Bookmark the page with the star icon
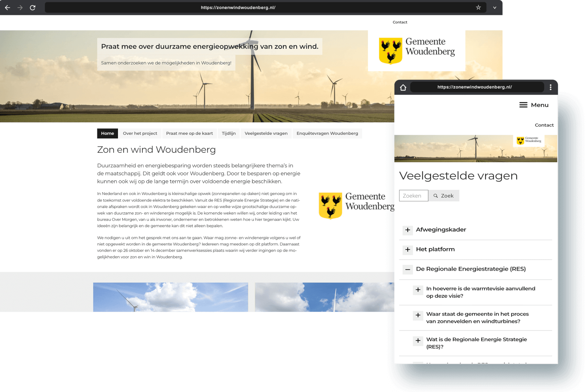This screenshot has width=588, height=392. (x=479, y=7)
